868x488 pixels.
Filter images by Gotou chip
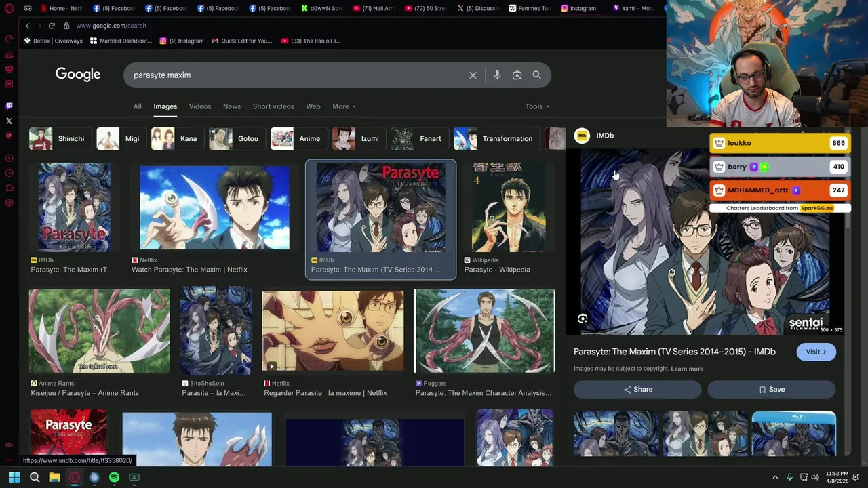237,138
